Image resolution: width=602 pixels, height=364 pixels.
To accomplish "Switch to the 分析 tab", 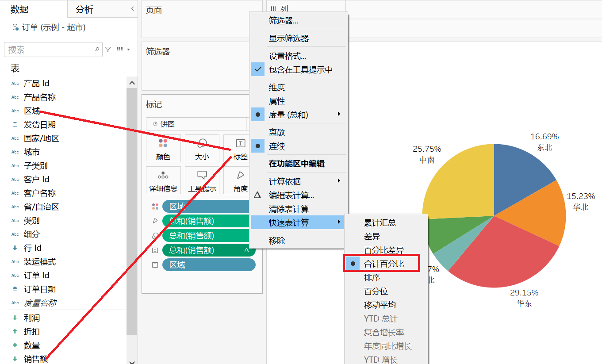I will 84,9.
